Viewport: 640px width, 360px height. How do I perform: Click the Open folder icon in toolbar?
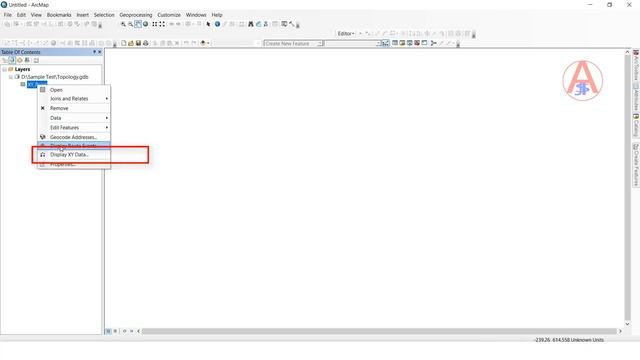[x=131, y=43]
